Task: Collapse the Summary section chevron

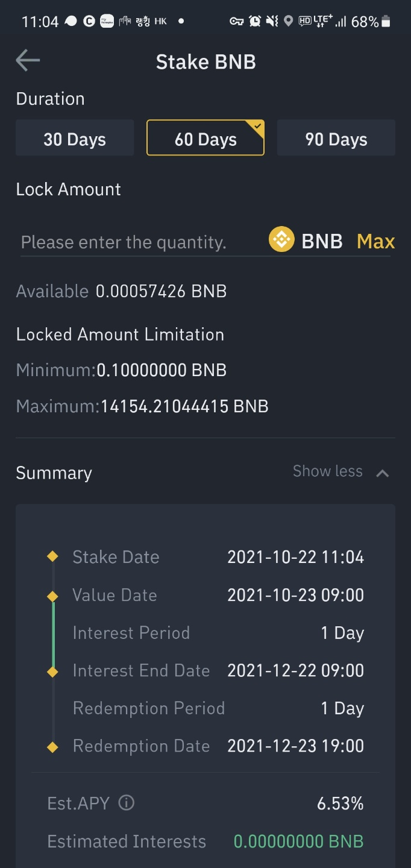Action: click(382, 473)
